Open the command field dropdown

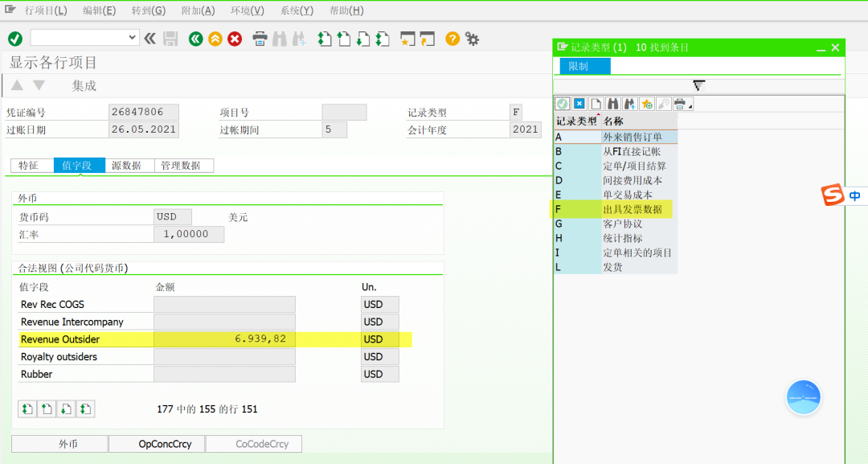132,38
